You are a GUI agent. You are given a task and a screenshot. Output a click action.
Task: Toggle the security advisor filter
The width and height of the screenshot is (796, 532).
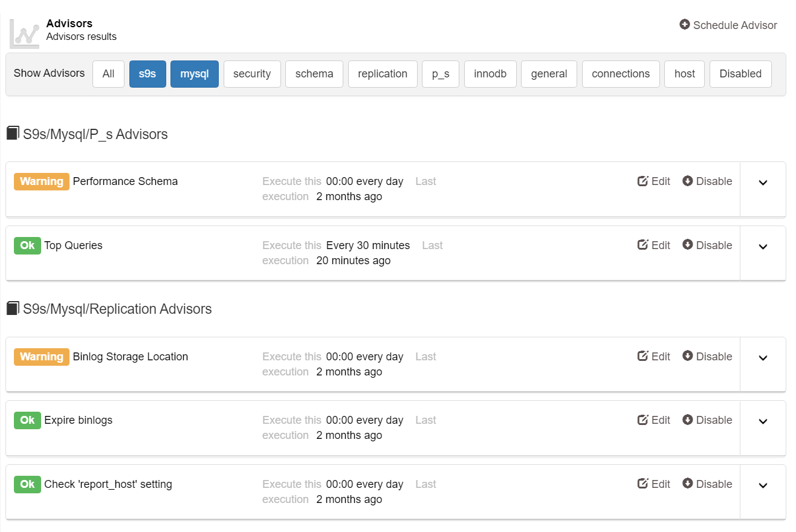coord(252,74)
